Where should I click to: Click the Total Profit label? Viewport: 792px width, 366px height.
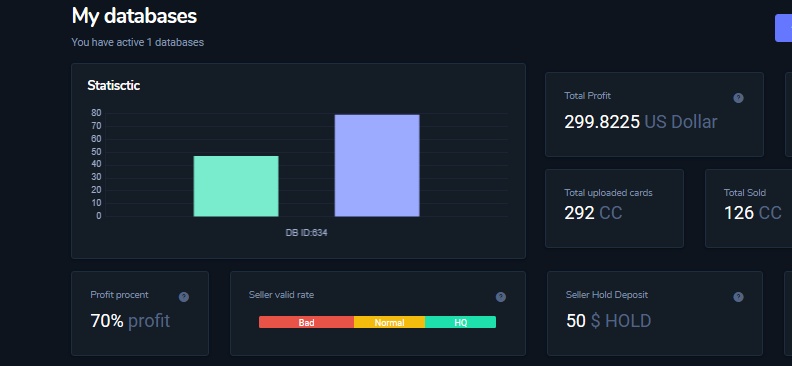click(x=587, y=96)
